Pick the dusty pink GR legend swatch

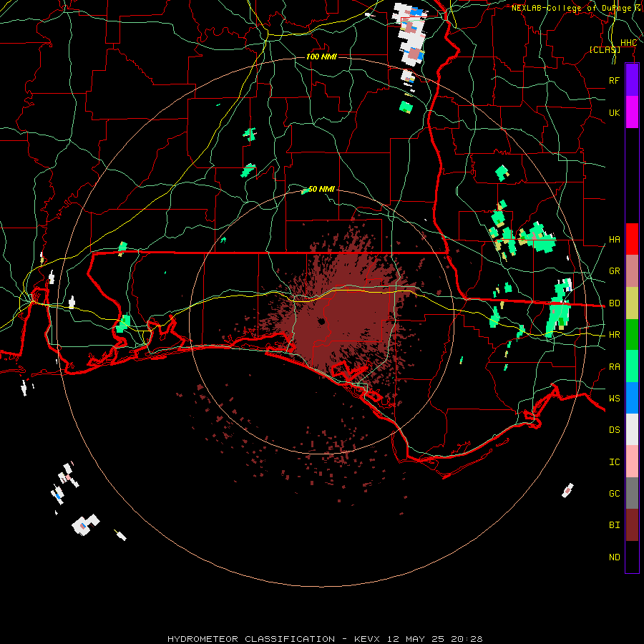point(632,271)
